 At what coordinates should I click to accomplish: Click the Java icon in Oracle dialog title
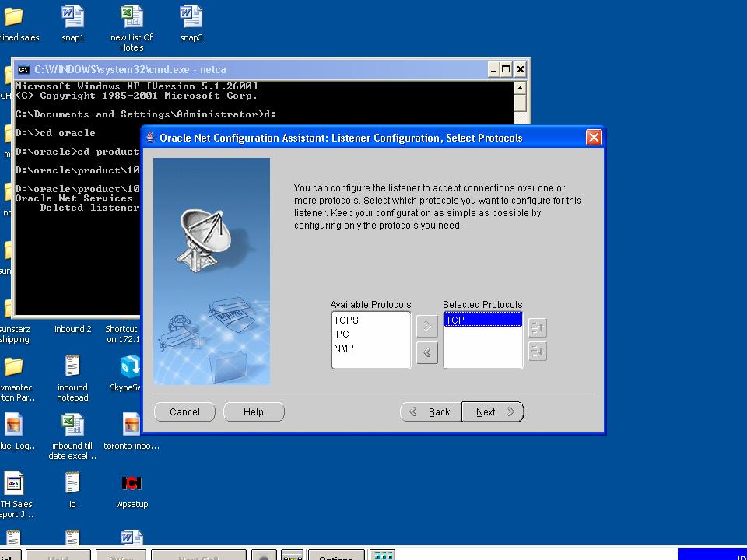tap(151, 138)
